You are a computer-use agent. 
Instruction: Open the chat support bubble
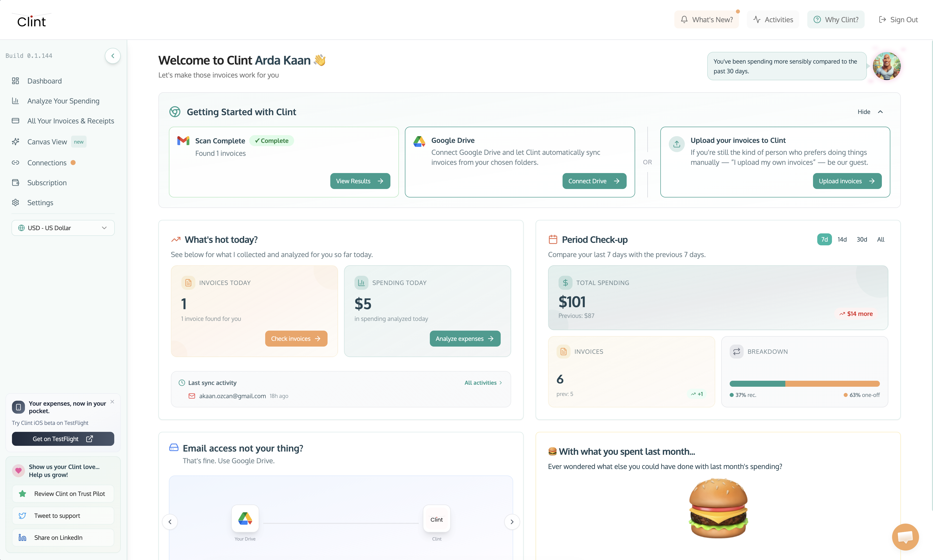(905, 537)
